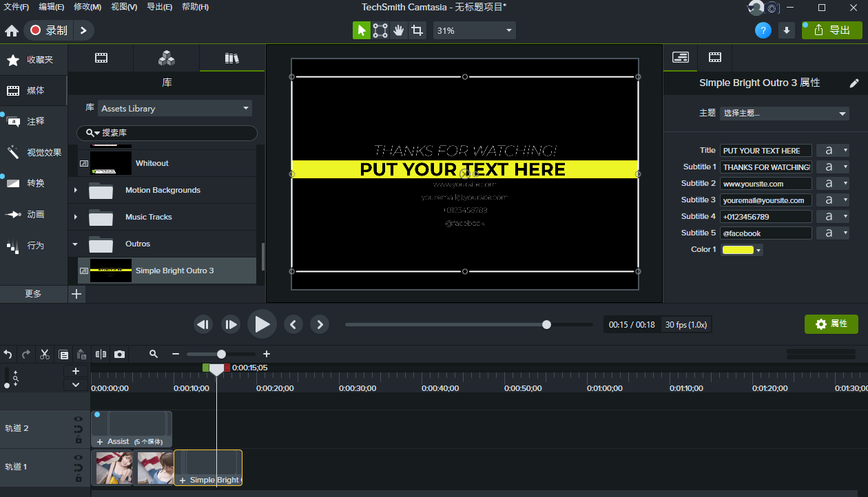Cut the selected clip with scissors
The height and width of the screenshot is (497, 868).
click(x=45, y=355)
